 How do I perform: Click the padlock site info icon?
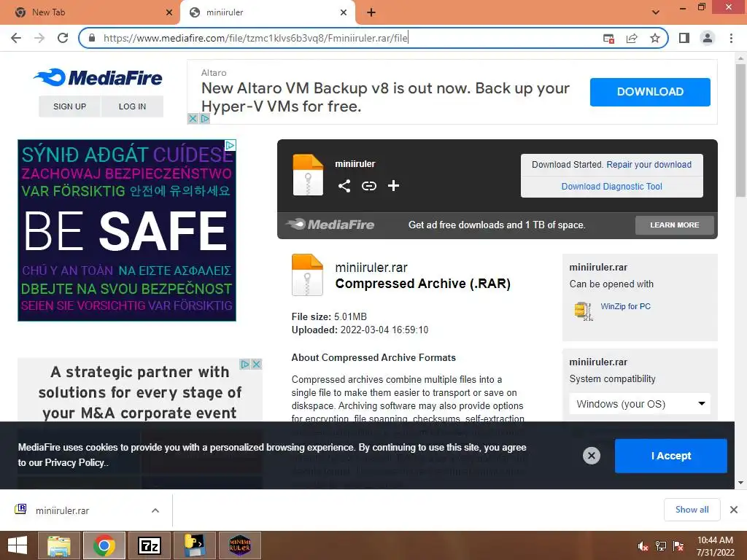pos(92,38)
